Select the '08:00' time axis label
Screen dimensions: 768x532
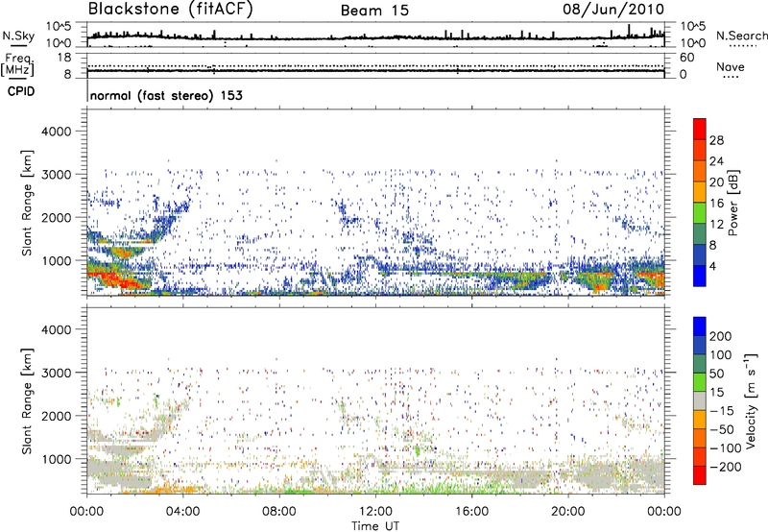coord(278,512)
